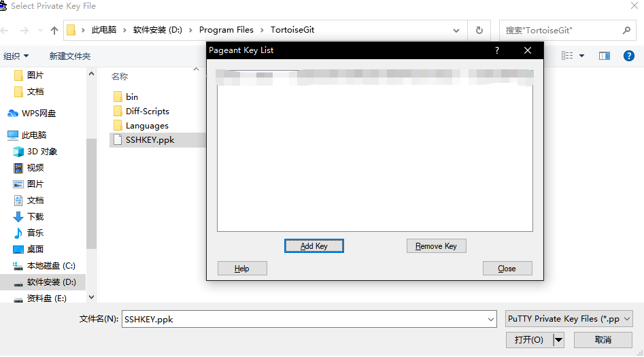Click navigation pane scroll up arrow

pos(91,74)
